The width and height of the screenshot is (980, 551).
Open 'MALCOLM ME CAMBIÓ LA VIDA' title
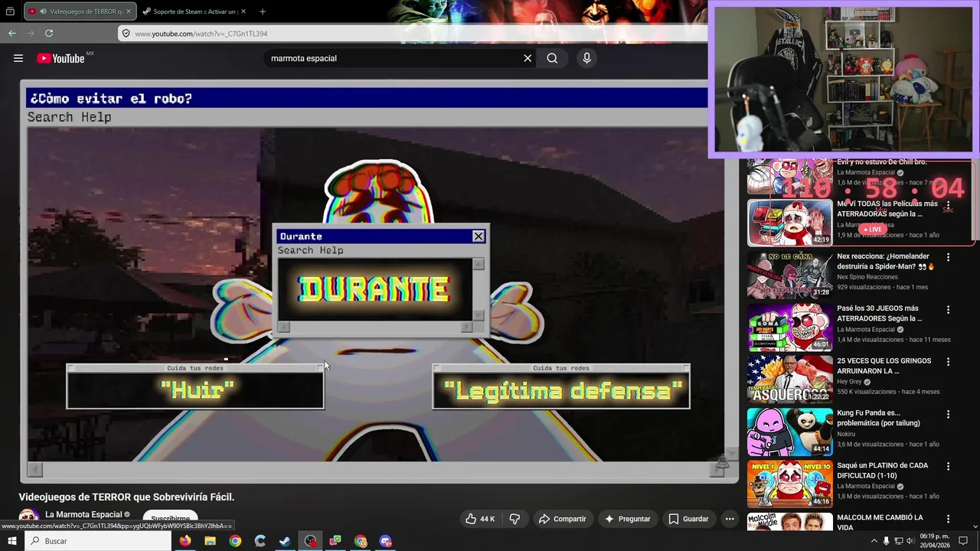pyautogui.click(x=880, y=523)
